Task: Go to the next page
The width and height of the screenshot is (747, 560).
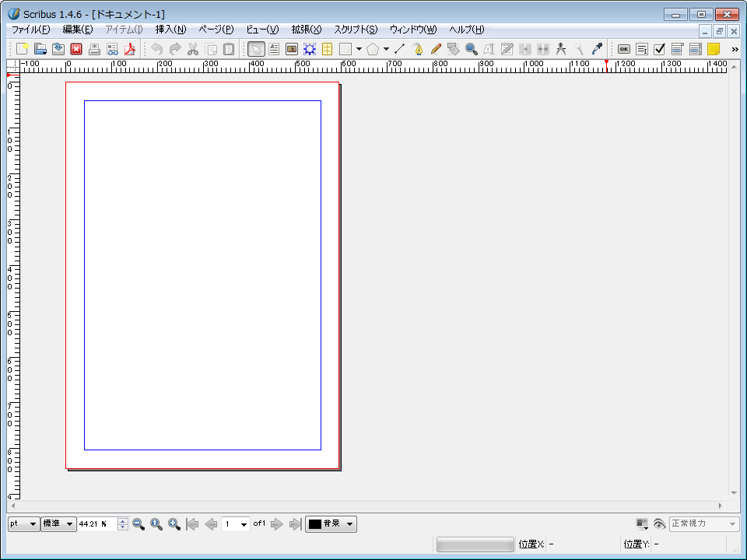Action: [276, 524]
